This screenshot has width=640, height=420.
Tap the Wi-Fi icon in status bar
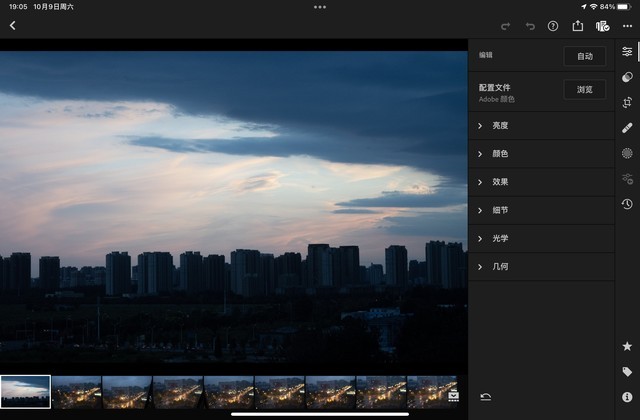click(594, 7)
